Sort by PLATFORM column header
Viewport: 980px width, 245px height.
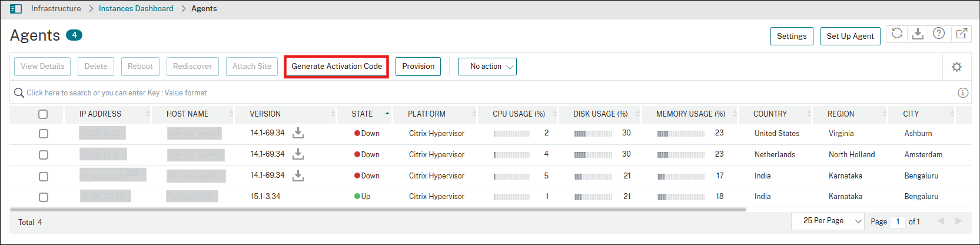coord(427,114)
